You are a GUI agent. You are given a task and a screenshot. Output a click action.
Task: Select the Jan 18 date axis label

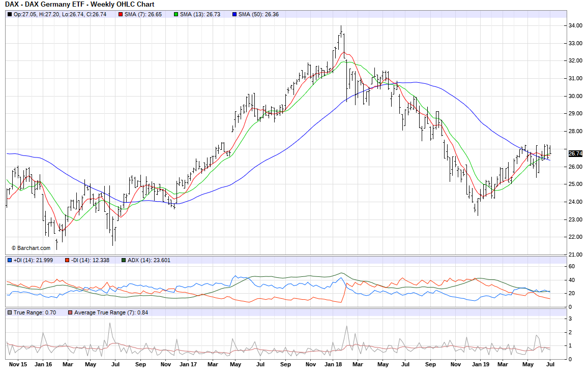(334, 364)
